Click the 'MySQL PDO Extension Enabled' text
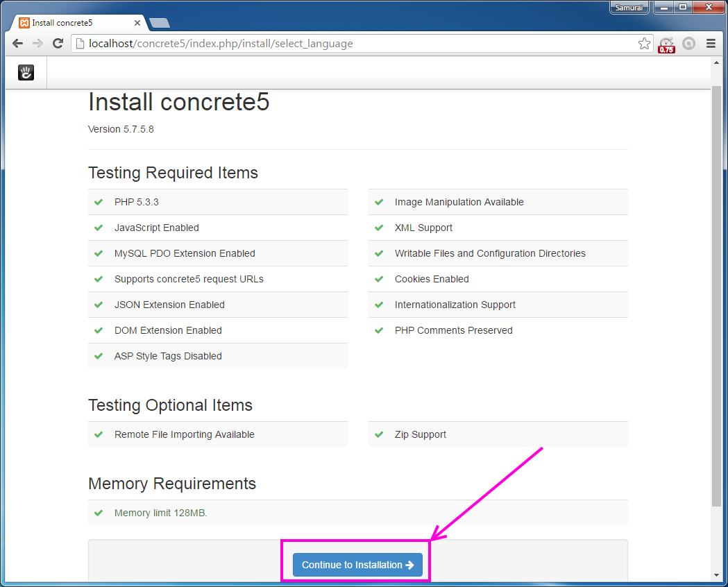 [185, 253]
